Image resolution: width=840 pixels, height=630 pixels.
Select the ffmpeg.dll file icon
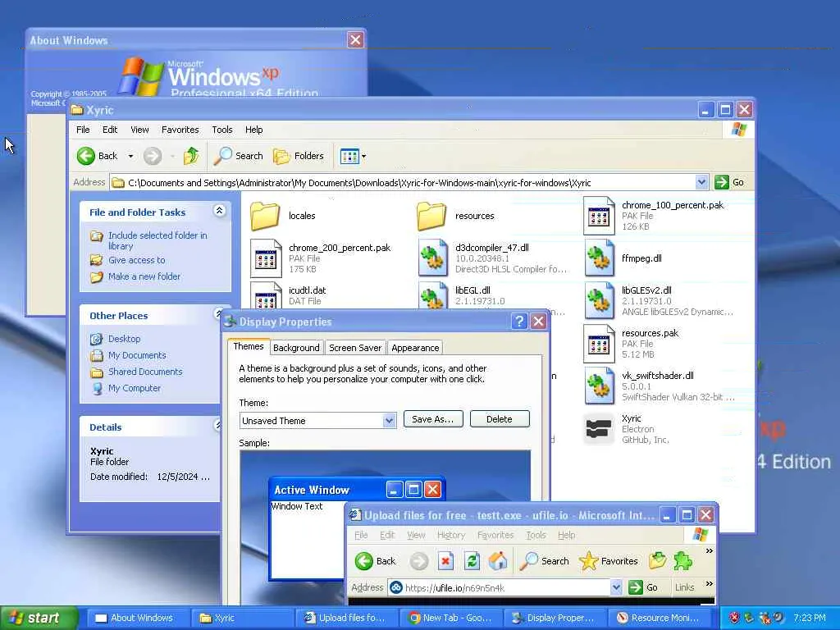599,258
